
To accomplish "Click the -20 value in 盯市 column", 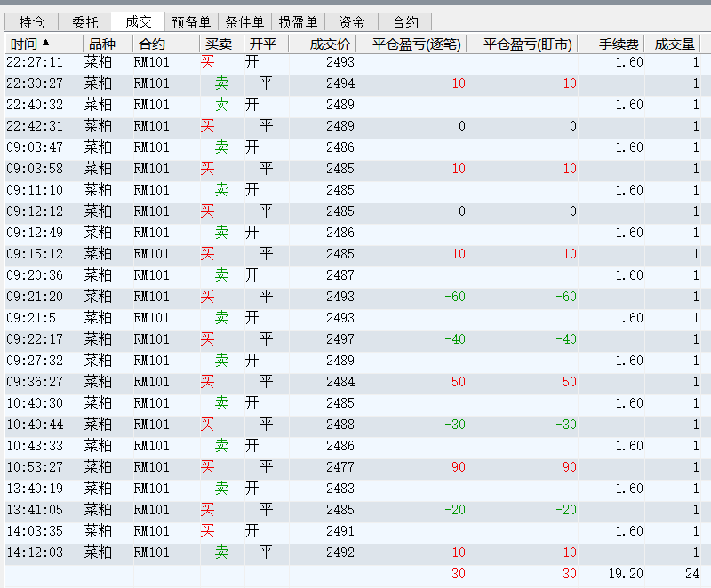I will (x=566, y=510).
